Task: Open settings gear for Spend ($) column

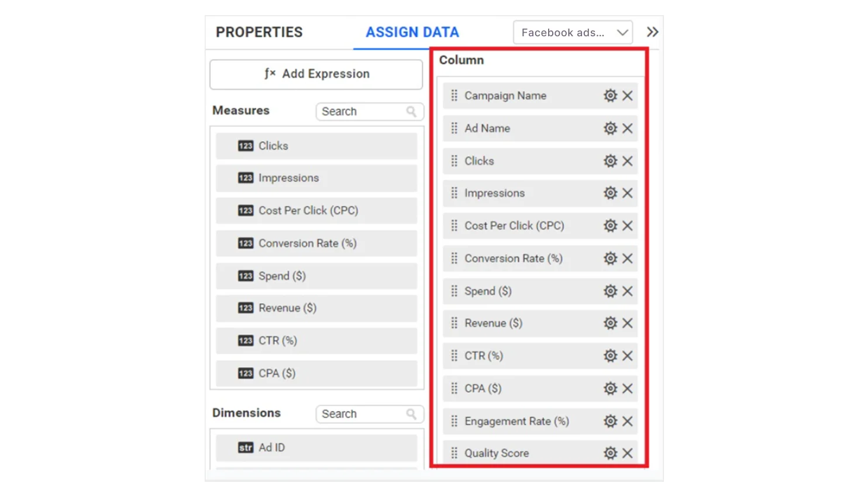Action: click(x=610, y=291)
